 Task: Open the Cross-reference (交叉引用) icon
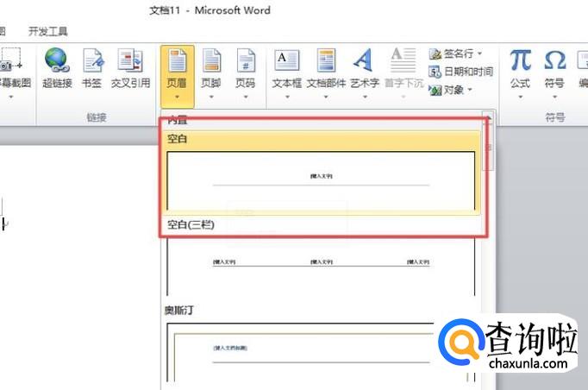pyautogui.click(x=130, y=60)
